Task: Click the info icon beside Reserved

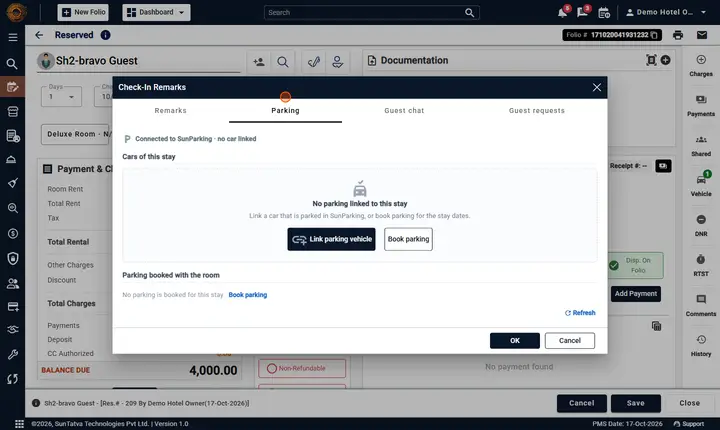Action: [x=106, y=35]
